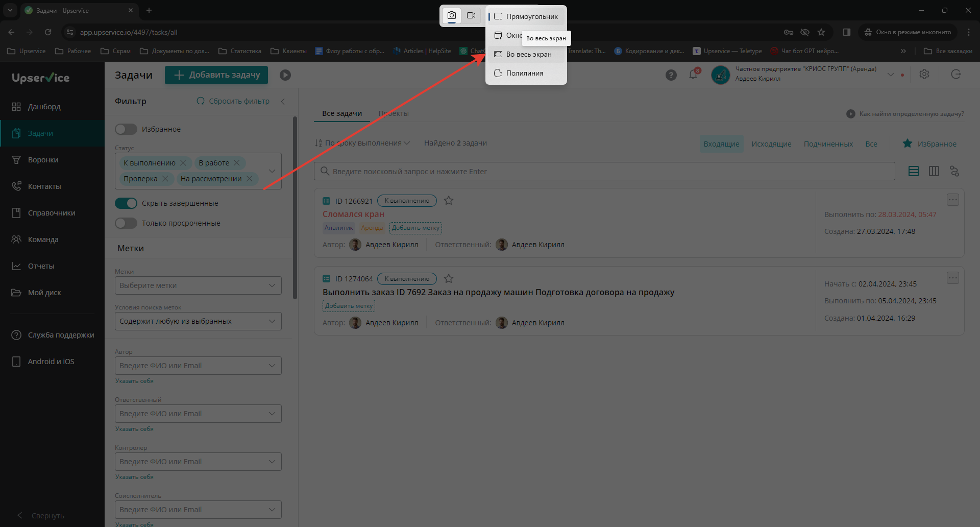This screenshot has width=980, height=527.
Task: Select the screenshot camera mode icon
Action: point(452,16)
